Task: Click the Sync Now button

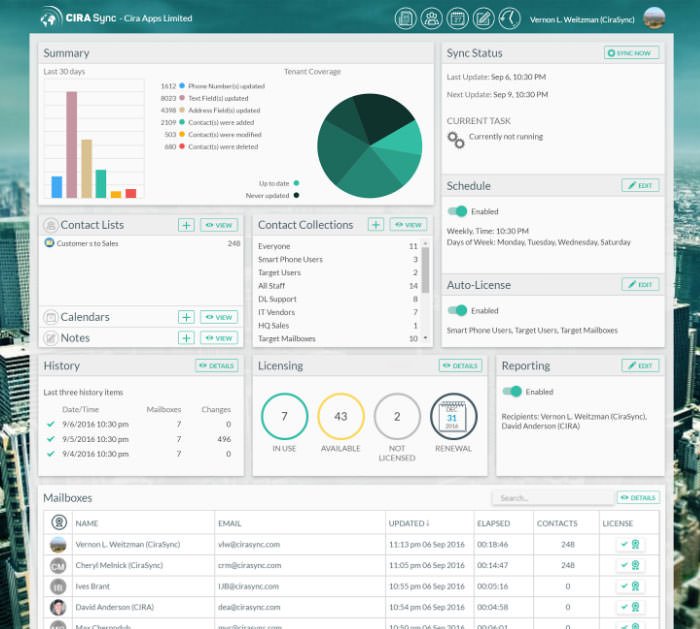Action: pyautogui.click(x=631, y=53)
